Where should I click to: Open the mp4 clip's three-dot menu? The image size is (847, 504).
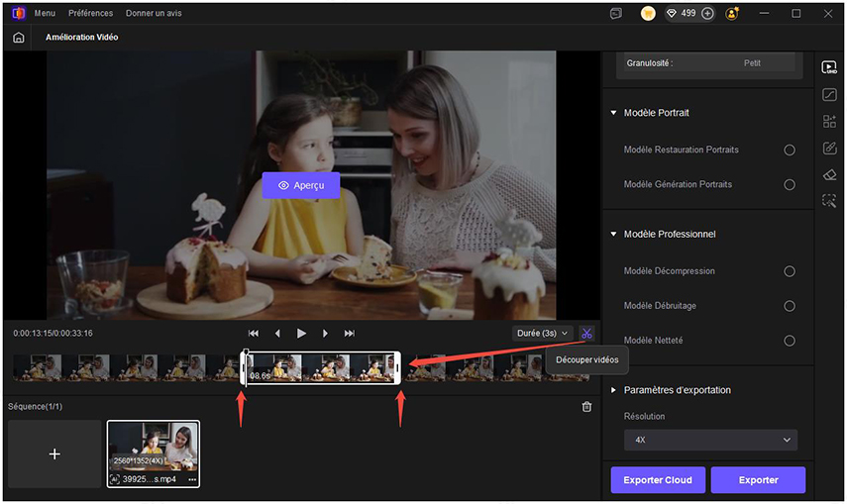(192, 479)
